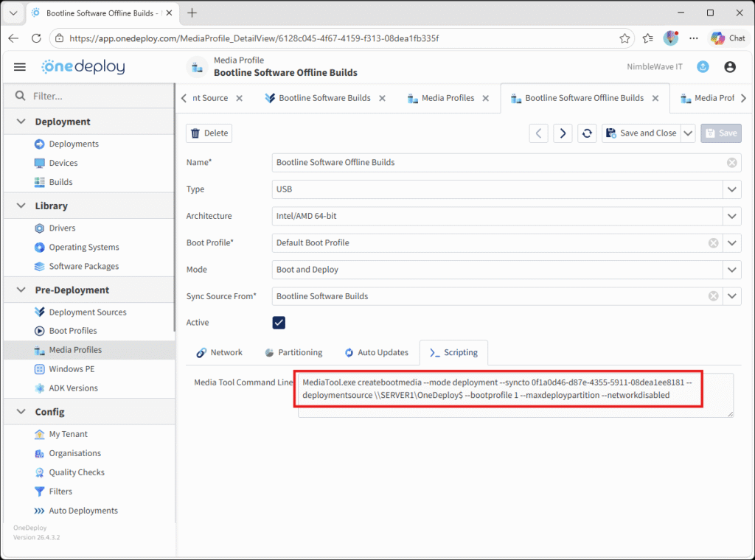This screenshot has width=755, height=560.
Task: Open Devices in the sidebar
Action: point(63,163)
